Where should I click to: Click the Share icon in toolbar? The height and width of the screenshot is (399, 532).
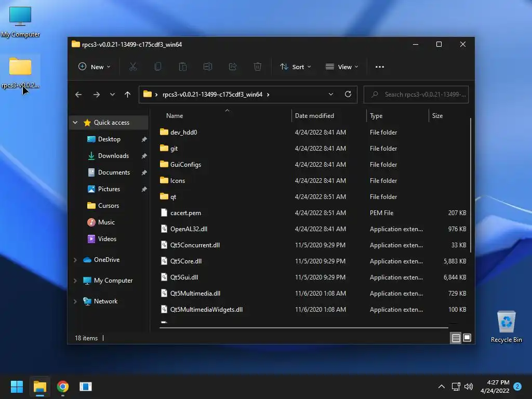point(233,67)
